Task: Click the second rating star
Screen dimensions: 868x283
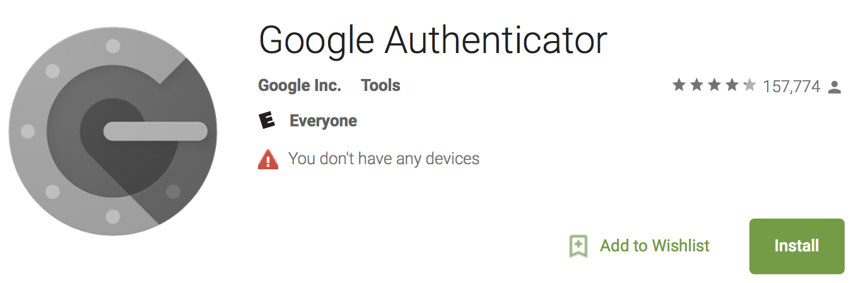Action: (x=696, y=85)
